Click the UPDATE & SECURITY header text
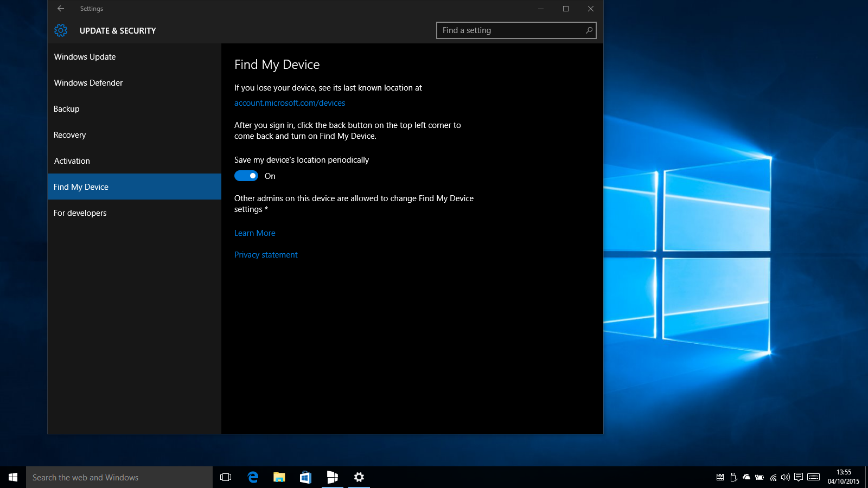 pyautogui.click(x=118, y=31)
